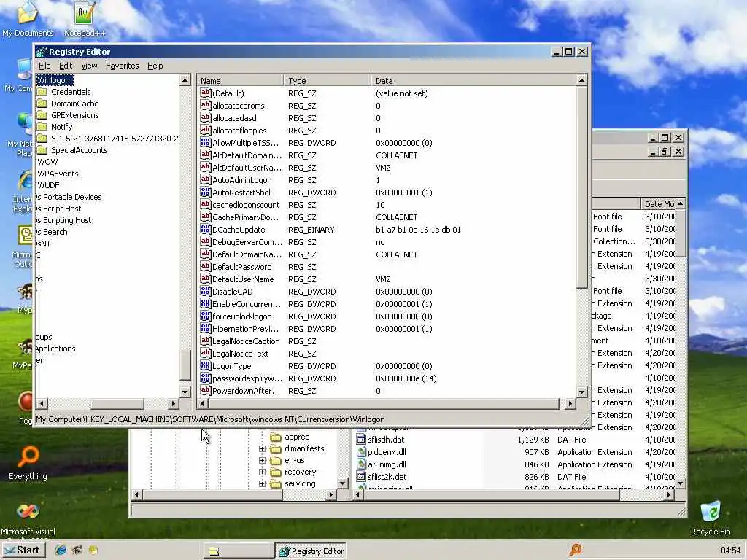The width and height of the screenshot is (747, 560).
Task: Select the DebugServerCom... value name
Action: click(x=247, y=242)
